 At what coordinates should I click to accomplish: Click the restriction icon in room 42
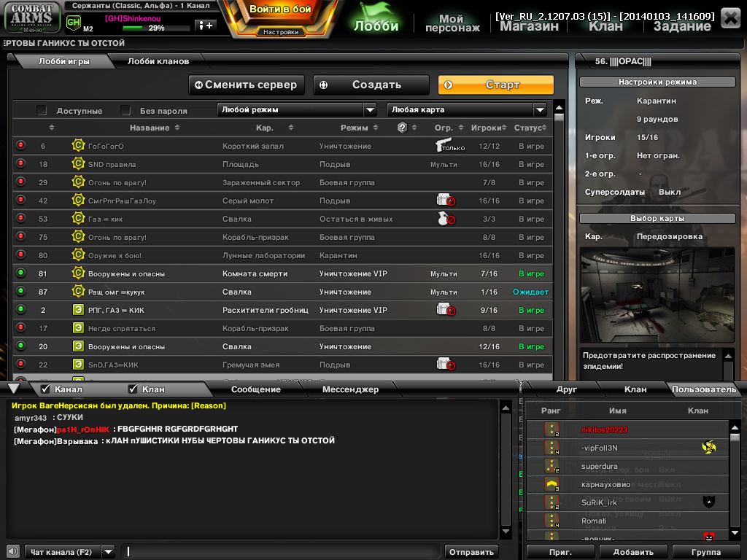click(x=446, y=200)
